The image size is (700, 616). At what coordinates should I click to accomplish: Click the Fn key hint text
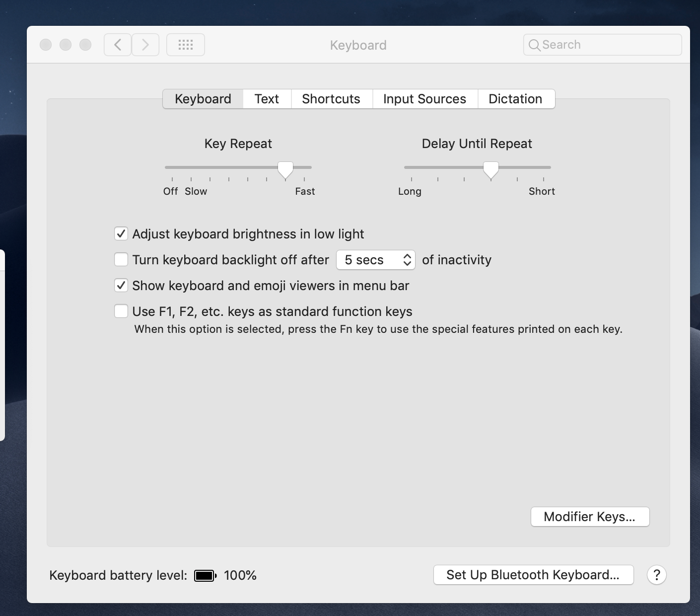[x=378, y=329]
